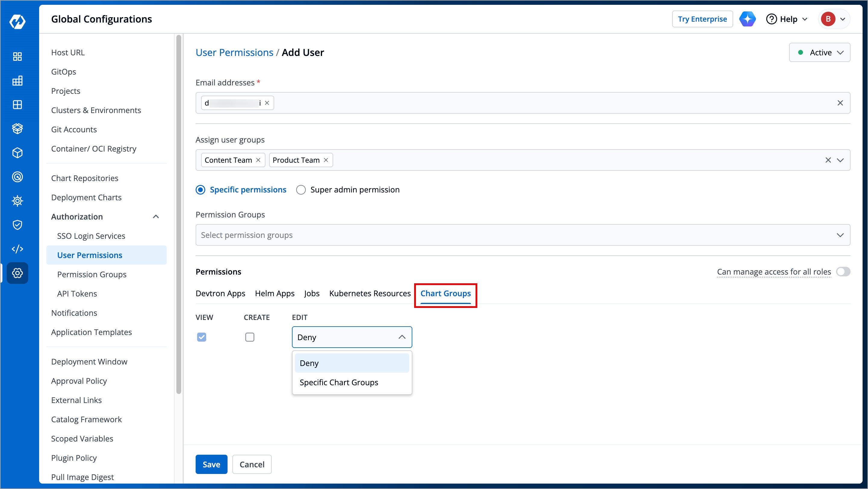Click the Cancel button

[x=252, y=464]
